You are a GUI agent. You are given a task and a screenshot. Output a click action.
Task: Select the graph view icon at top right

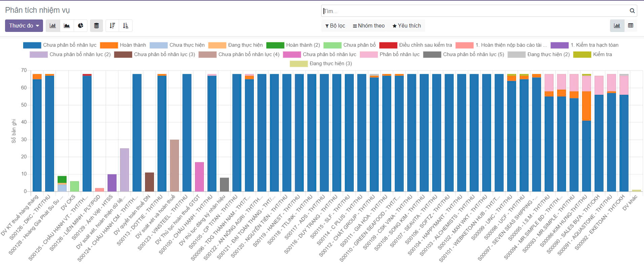tap(617, 26)
